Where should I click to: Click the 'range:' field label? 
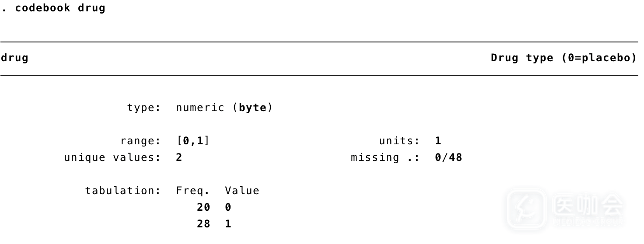point(140,141)
